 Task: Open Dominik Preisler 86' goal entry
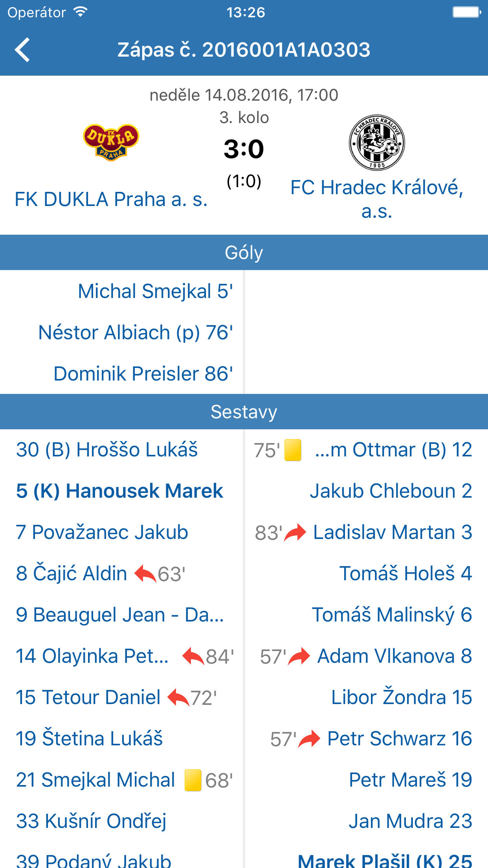(x=143, y=374)
